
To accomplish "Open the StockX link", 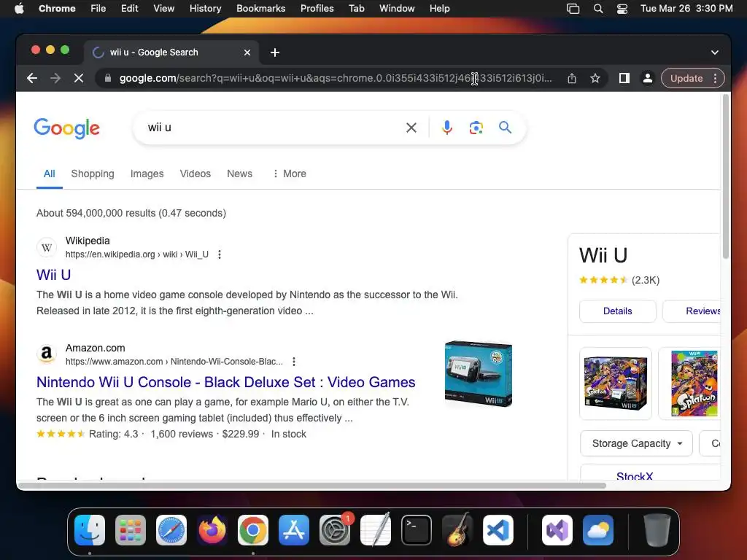I will click(x=635, y=475).
